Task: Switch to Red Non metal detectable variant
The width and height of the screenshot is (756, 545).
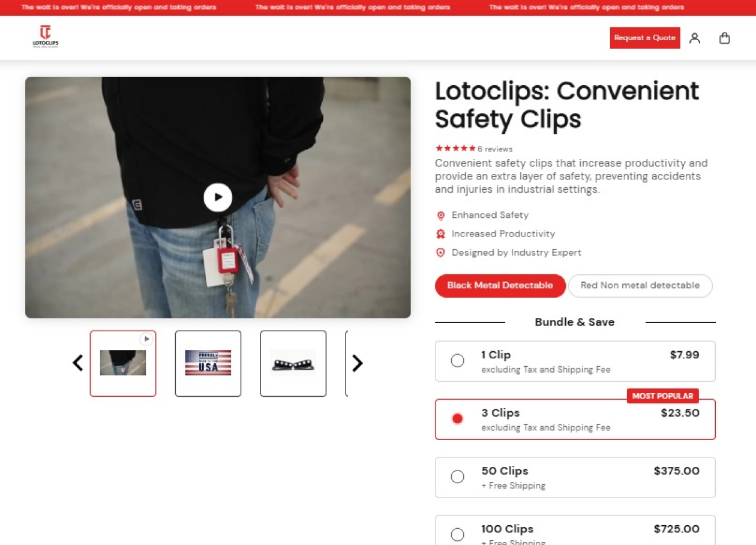Action: pyautogui.click(x=640, y=286)
